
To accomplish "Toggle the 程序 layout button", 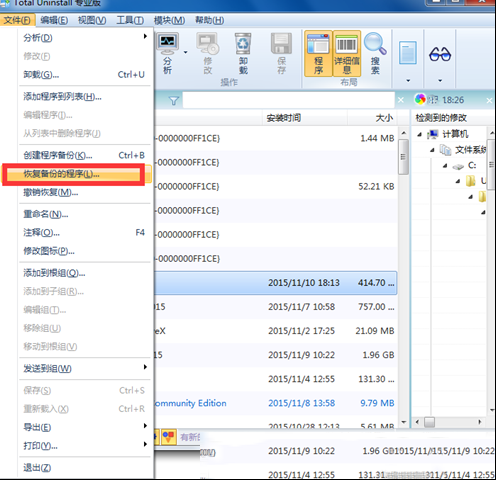I will (318, 54).
